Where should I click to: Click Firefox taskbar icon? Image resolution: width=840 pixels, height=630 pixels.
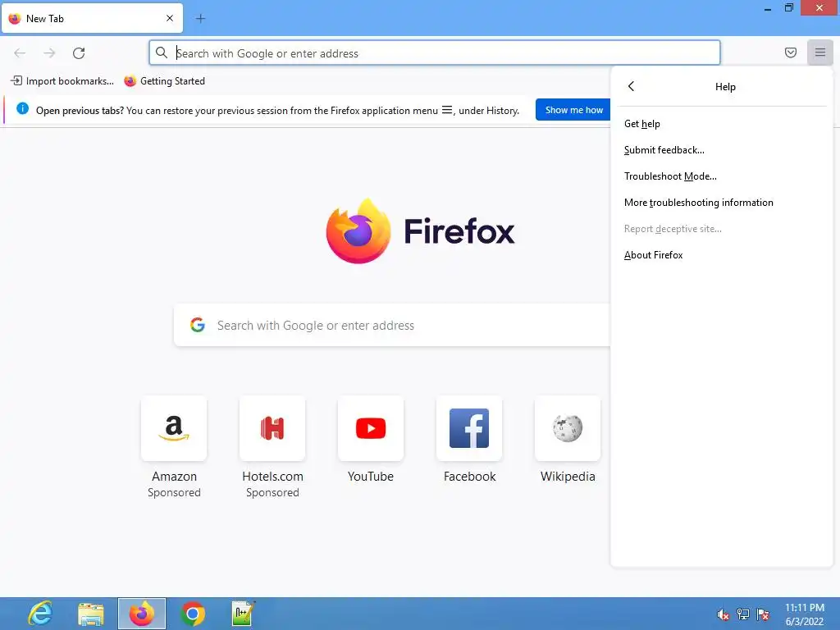(142, 614)
